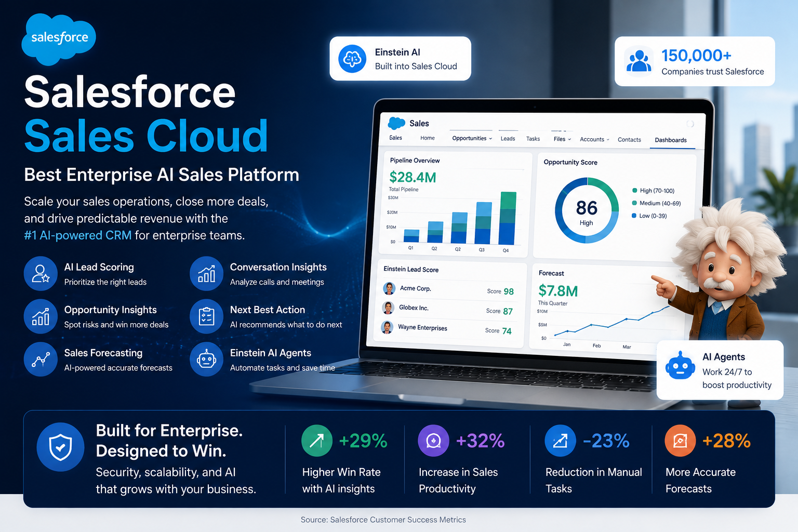Open the Home tab on laptop
798x532 pixels.
[x=428, y=138]
